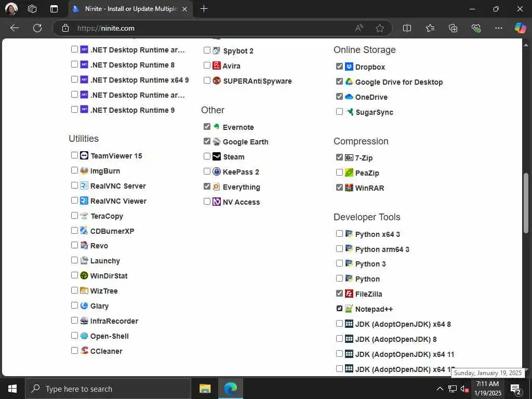Uncheck the WinRAR checkbox
Image resolution: width=532 pixels, height=399 pixels.
coord(339,187)
